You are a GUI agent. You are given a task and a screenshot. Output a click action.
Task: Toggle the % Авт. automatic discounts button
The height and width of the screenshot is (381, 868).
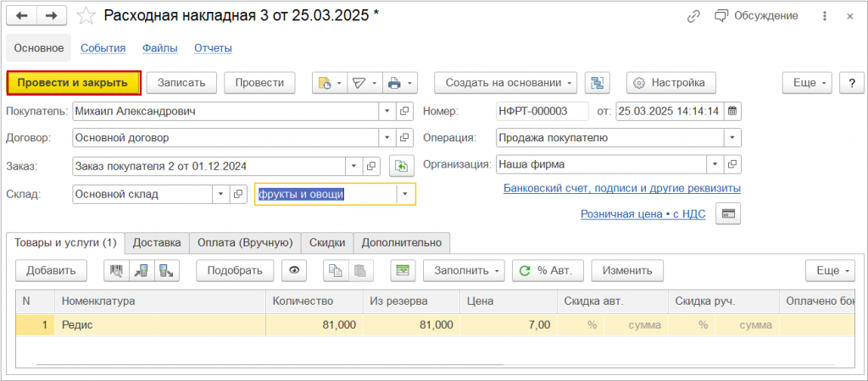tap(548, 270)
